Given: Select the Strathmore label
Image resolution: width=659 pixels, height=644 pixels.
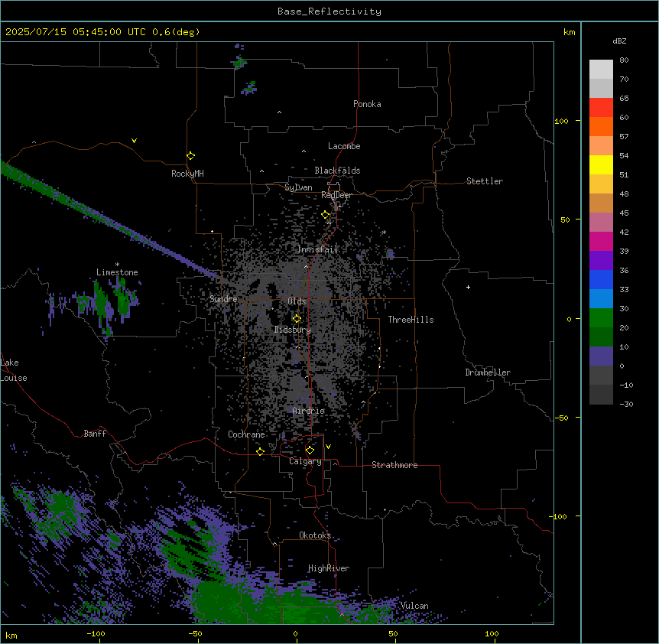Looking at the screenshot, I should (x=394, y=465).
